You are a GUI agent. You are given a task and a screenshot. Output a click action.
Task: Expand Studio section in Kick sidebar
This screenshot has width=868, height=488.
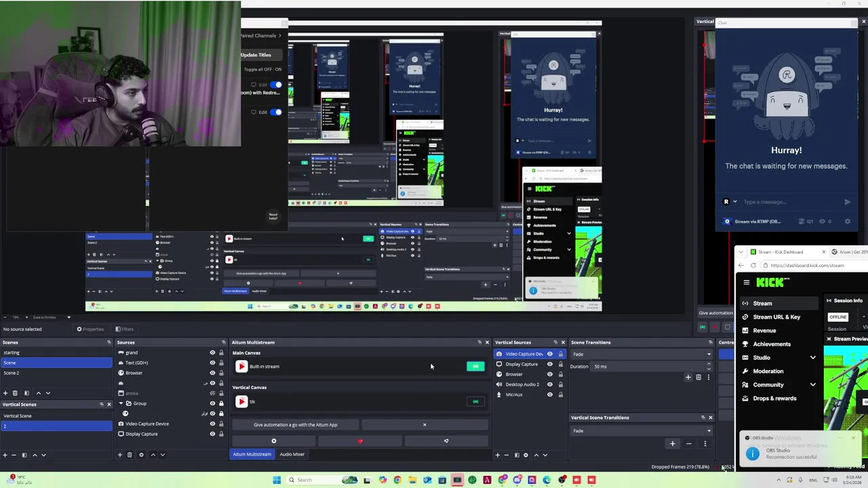[x=813, y=358]
